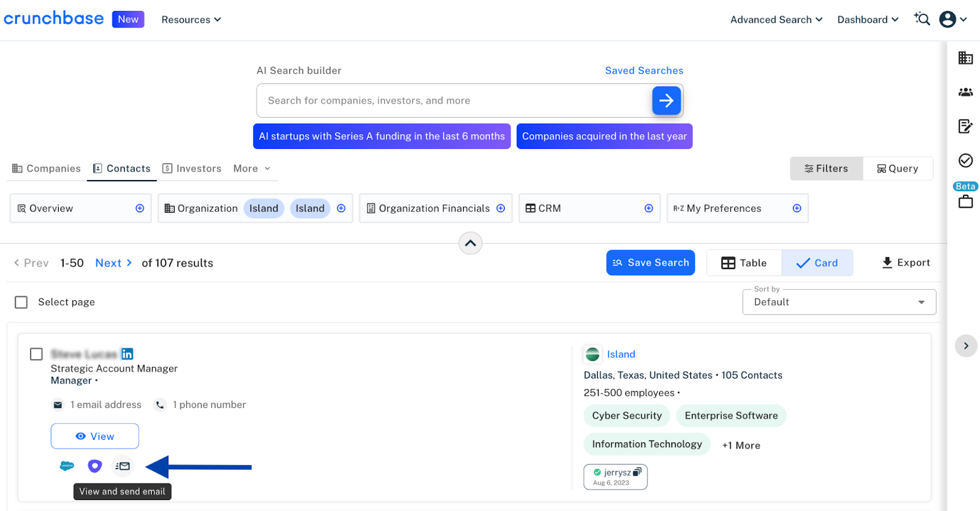Click the second Island filter chip
Viewport: 980px width, 511px height.
(310, 208)
